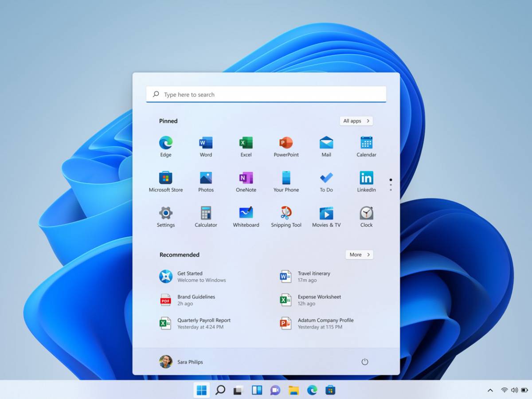Open Your Phone app
The width and height of the screenshot is (532, 399).
pos(286,178)
